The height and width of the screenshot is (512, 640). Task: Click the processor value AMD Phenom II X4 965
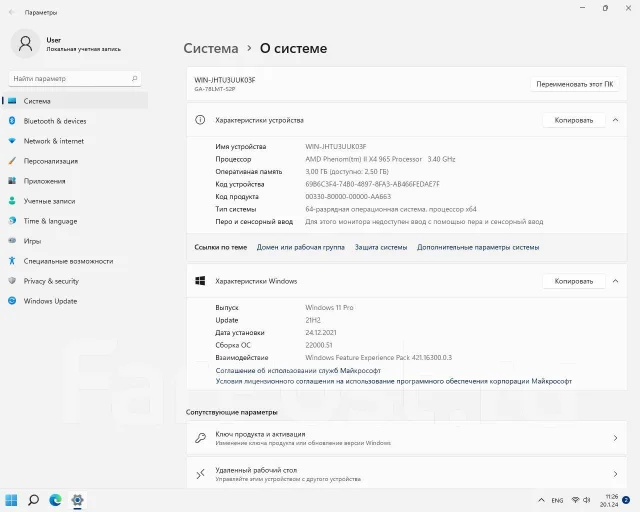click(380, 159)
